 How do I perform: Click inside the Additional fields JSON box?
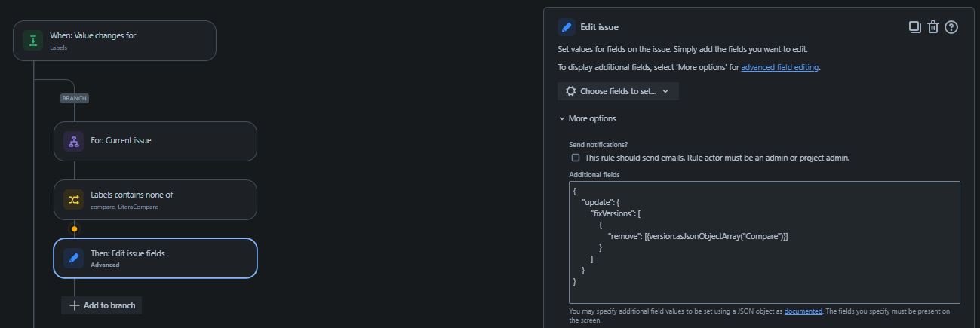[x=764, y=242]
